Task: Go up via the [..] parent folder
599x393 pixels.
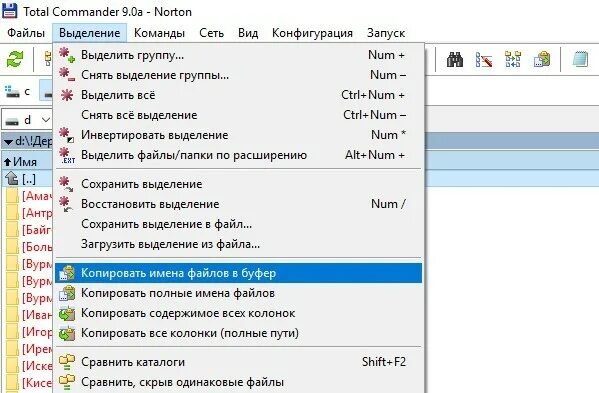Action: [20, 179]
